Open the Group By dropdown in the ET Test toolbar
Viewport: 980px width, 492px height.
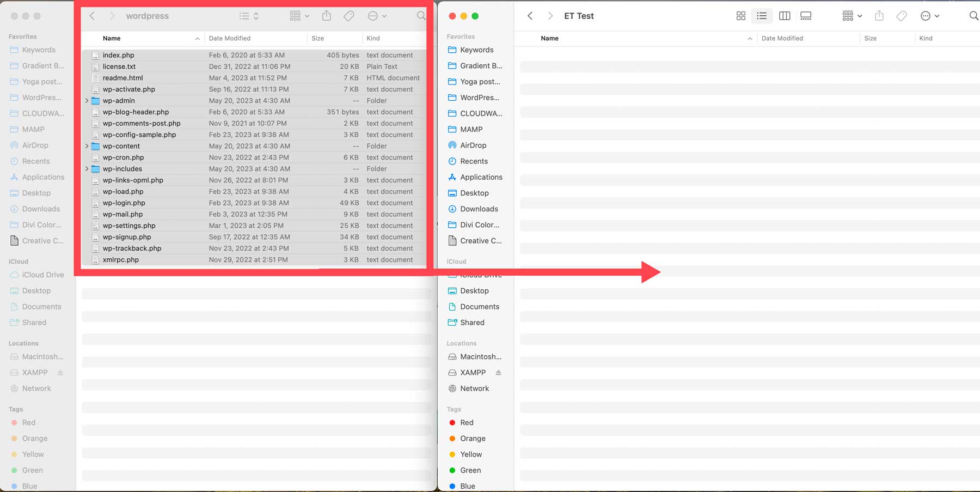pos(850,16)
